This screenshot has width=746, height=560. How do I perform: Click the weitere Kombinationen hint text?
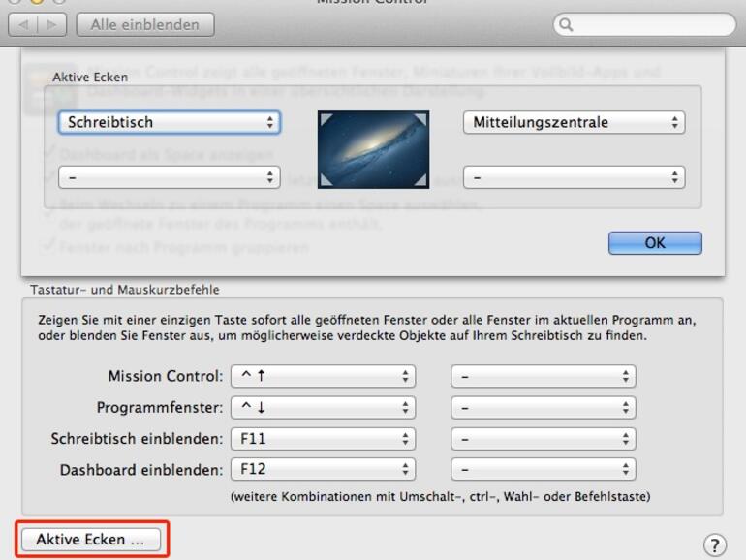440,497
